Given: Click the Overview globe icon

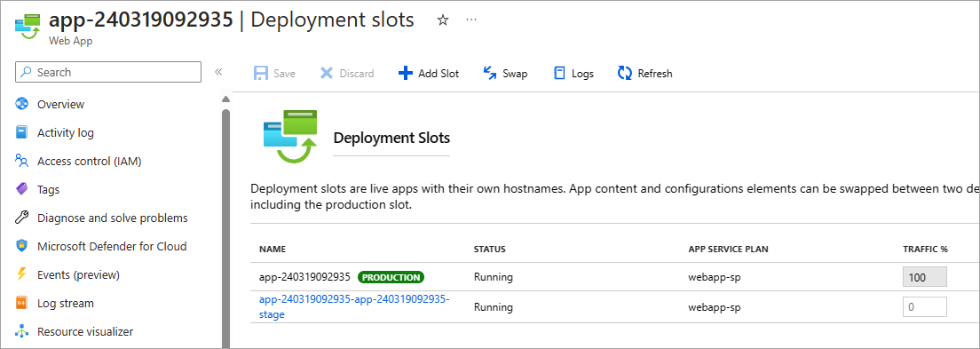Looking at the screenshot, I should (22, 104).
